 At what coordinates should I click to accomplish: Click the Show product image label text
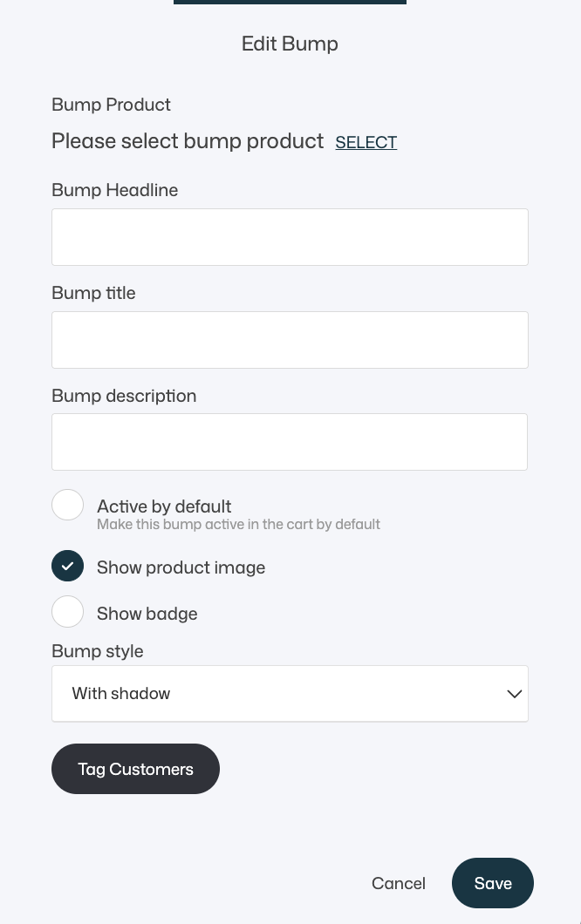coord(181,567)
